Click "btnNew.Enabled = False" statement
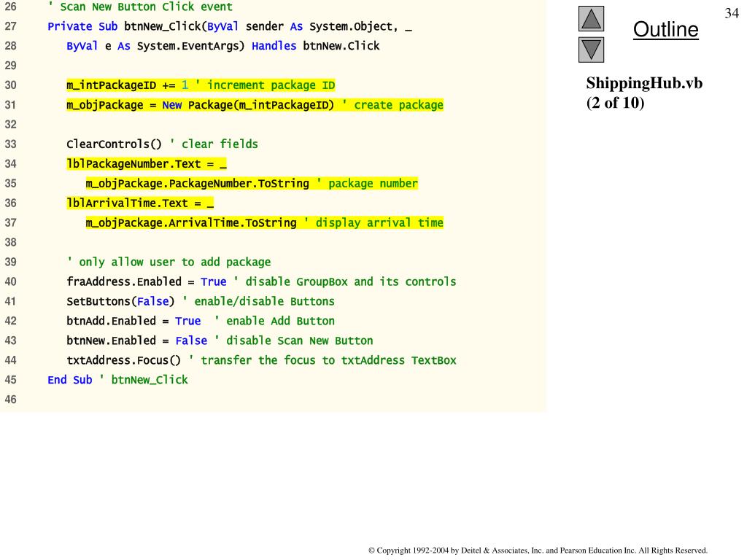This screenshot has width=747, height=560. [x=136, y=341]
